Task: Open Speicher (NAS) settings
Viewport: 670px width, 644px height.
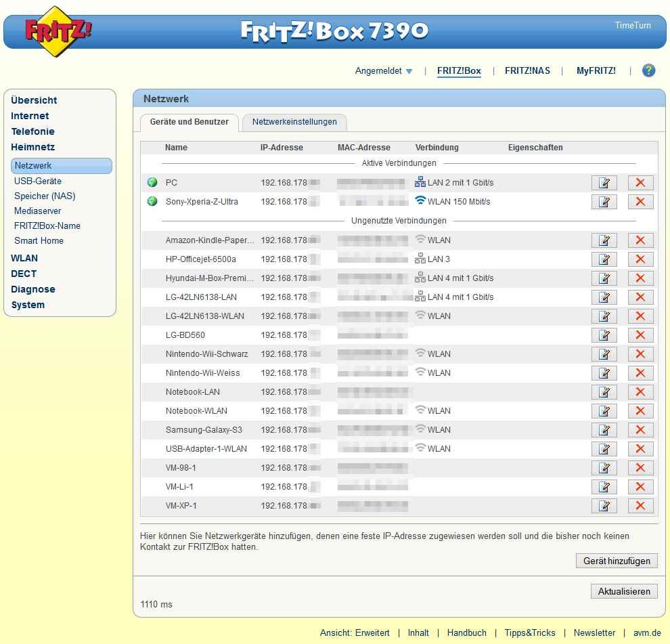Action: pos(45,196)
